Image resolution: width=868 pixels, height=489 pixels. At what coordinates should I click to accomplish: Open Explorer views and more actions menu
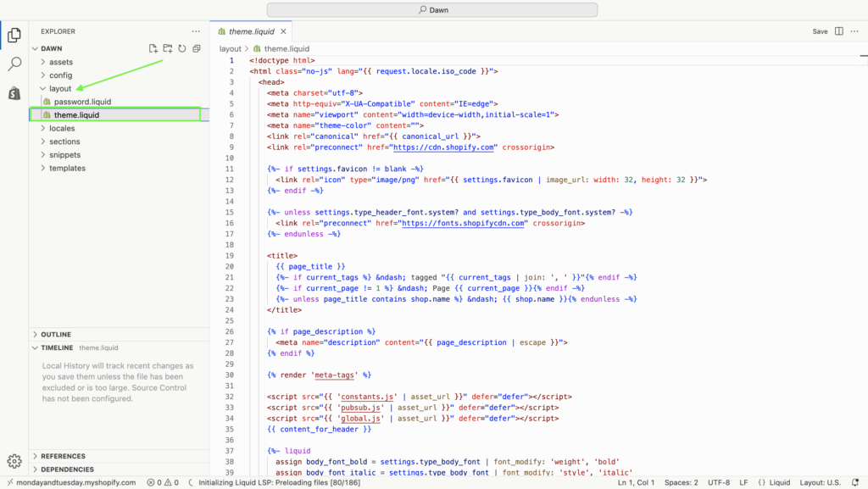pyautogui.click(x=196, y=31)
